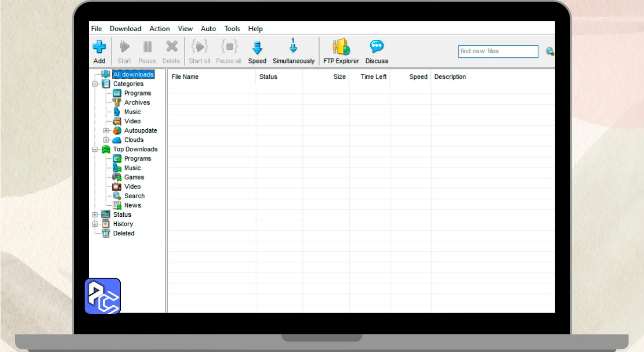Open Games under Top Downloads
Image resolution: width=644 pixels, height=352 pixels.
(x=134, y=177)
